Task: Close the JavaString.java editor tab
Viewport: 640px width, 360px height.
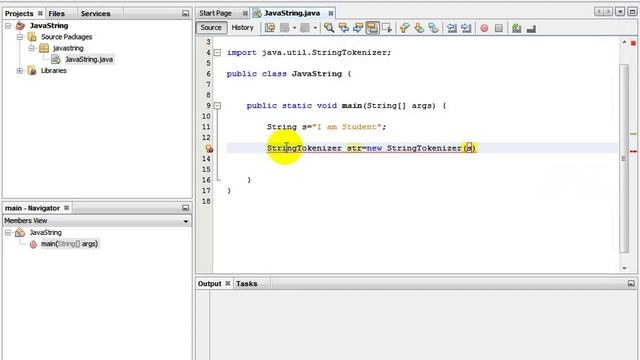Action: point(331,13)
